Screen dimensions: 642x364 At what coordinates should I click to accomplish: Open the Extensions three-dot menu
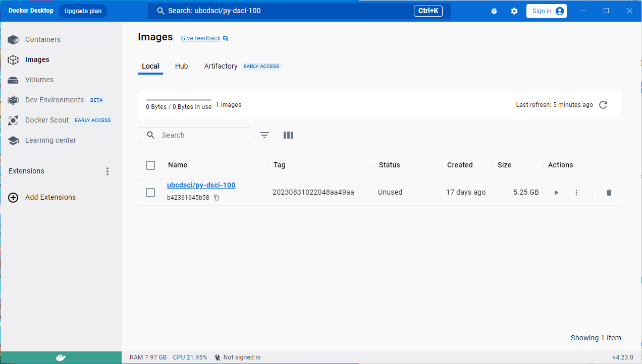[x=108, y=171]
